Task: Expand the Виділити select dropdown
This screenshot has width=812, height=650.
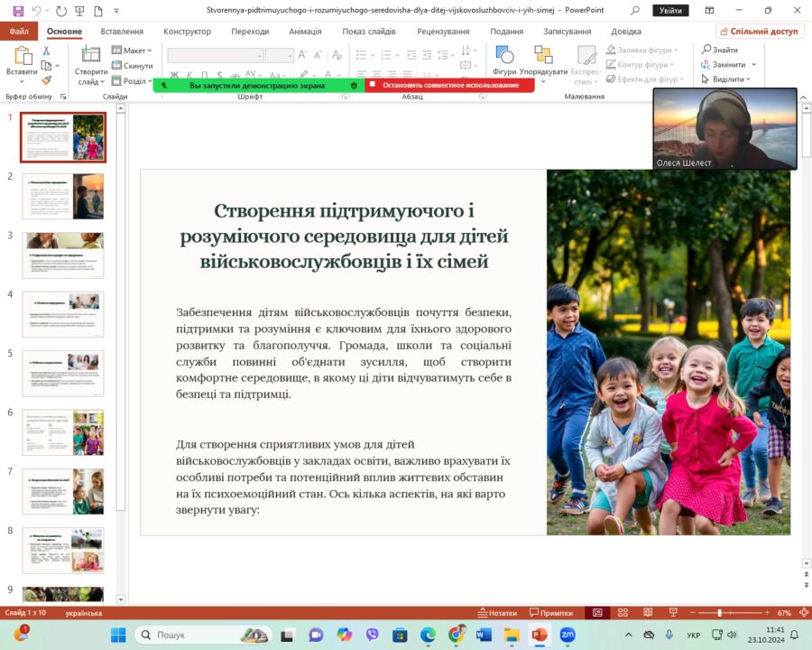Action: [x=725, y=79]
